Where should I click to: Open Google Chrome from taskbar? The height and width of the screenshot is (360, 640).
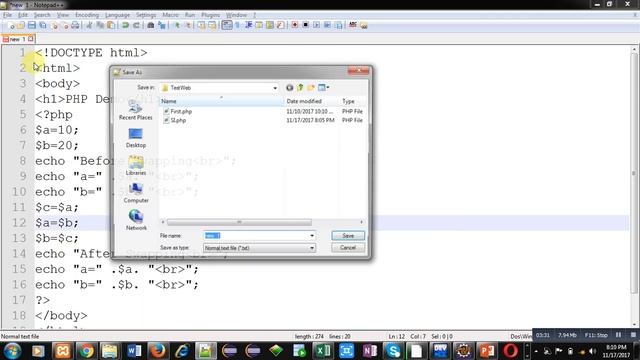pyautogui.click(x=86, y=351)
